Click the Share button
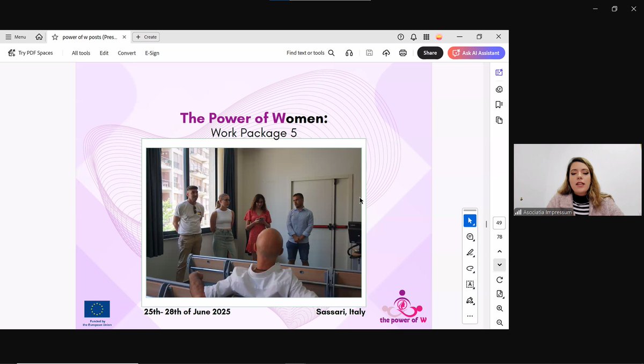This screenshot has height=364, width=644. (x=430, y=53)
